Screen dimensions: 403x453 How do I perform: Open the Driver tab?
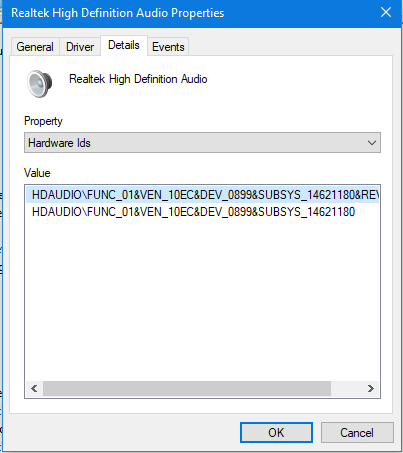pos(80,47)
